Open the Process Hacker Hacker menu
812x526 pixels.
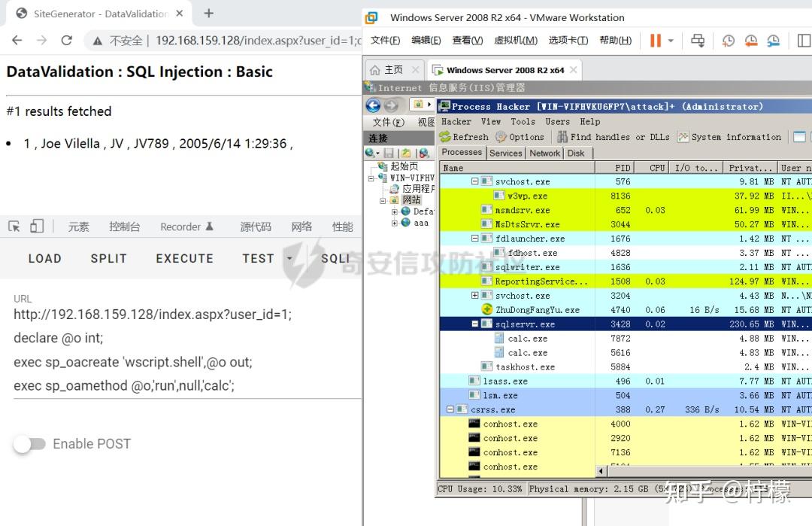pos(456,121)
